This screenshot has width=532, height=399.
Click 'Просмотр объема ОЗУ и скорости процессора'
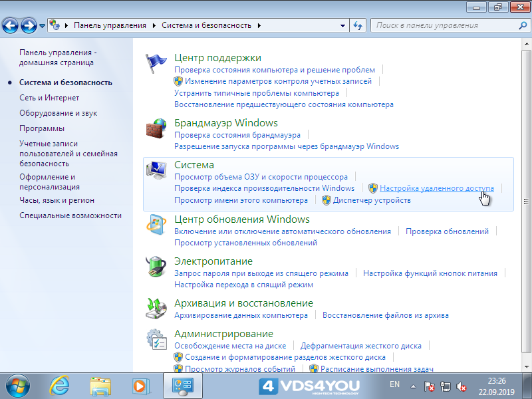(x=261, y=177)
